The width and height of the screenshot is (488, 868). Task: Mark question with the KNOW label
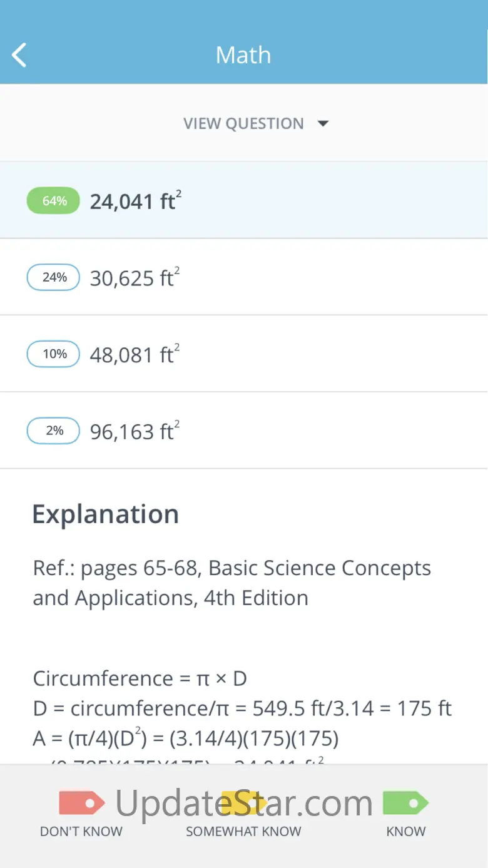pos(405,832)
